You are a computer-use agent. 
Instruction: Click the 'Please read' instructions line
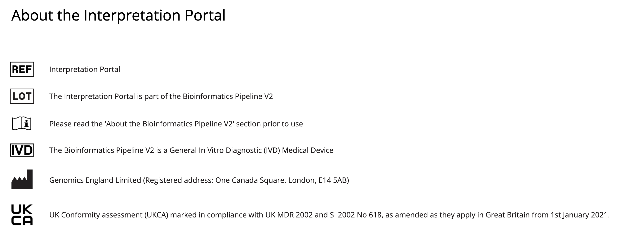point(176,124)
